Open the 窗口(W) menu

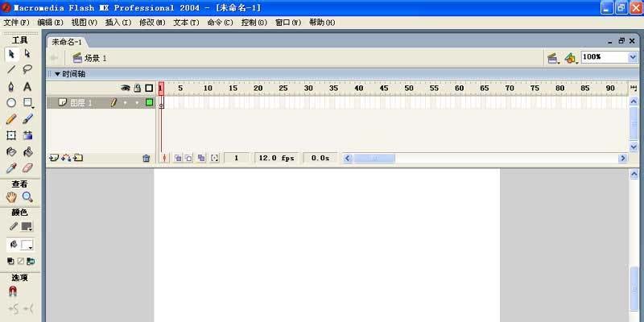coord(288,23)
